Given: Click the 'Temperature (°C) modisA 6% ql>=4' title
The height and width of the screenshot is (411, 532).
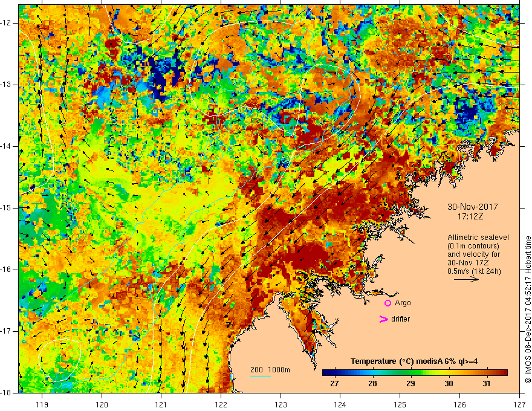Looking at the screenshot, I should (x=414, y=361).
